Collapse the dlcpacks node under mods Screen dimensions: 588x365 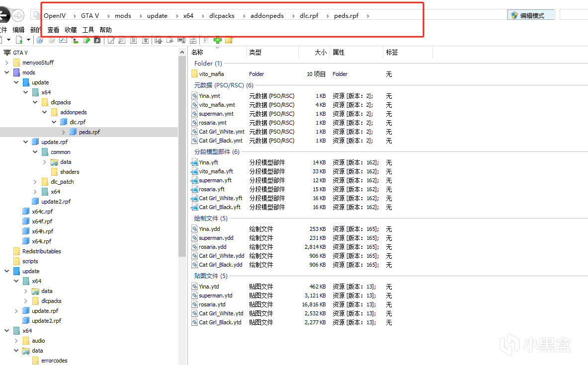coord(35,102)
